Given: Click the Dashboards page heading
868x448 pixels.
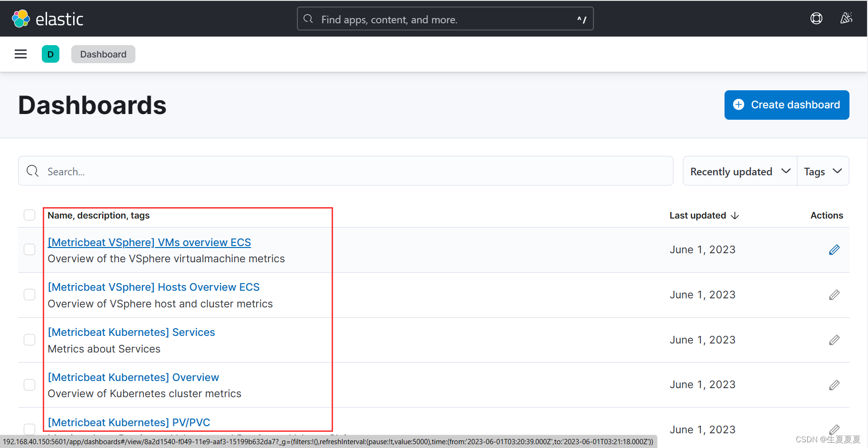Looking at the screenshot, I should click(92, 105).
